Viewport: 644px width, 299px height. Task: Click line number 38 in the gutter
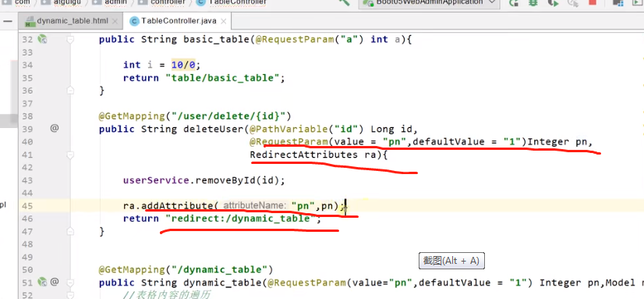click(x=27, y=116)
